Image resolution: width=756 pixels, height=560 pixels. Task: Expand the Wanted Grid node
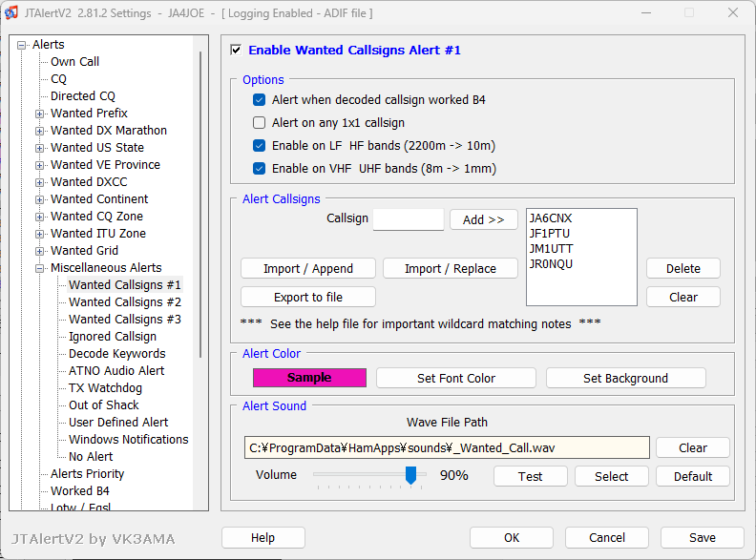tap(39, 251)
